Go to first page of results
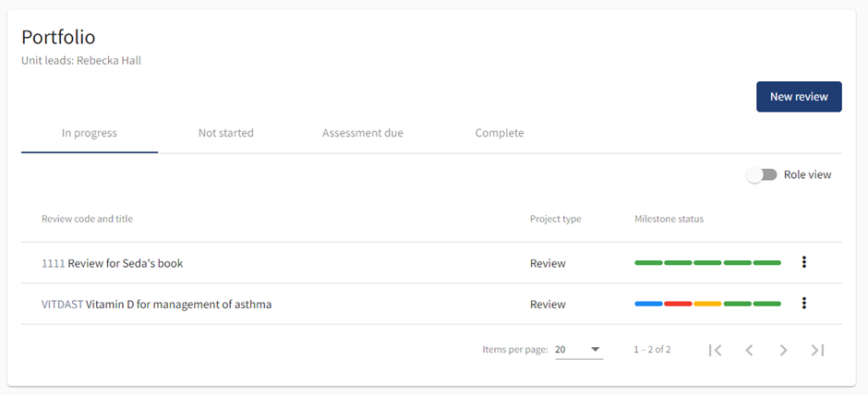The height and width of the screenshot is (395, 868). [x=715, y=350]
